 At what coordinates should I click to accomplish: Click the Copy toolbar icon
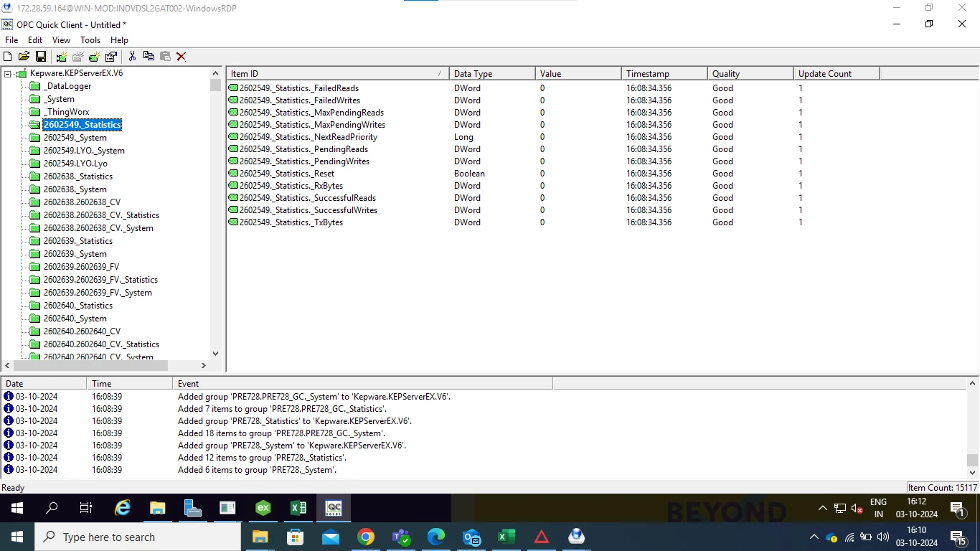[149, 57]
